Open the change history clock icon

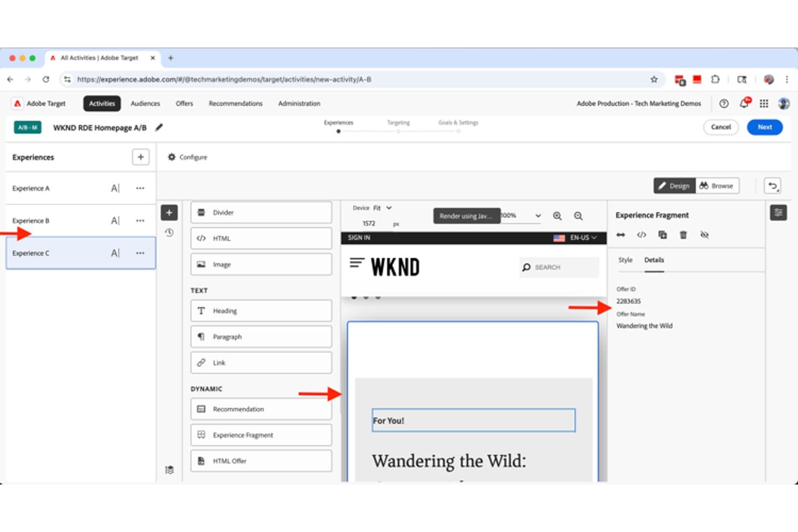coord(169,233)
